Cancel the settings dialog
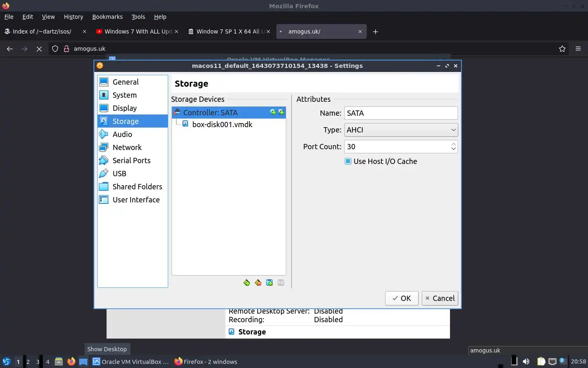 tap(440, 298)
